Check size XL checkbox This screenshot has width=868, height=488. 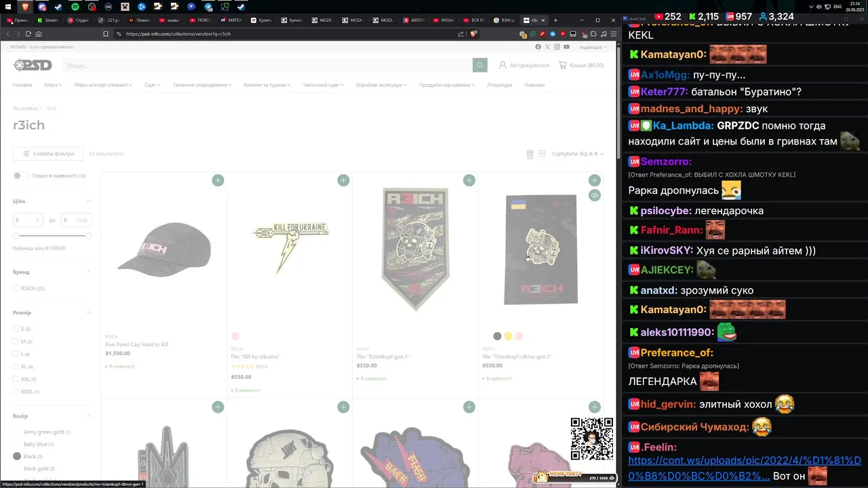[16, 367]
